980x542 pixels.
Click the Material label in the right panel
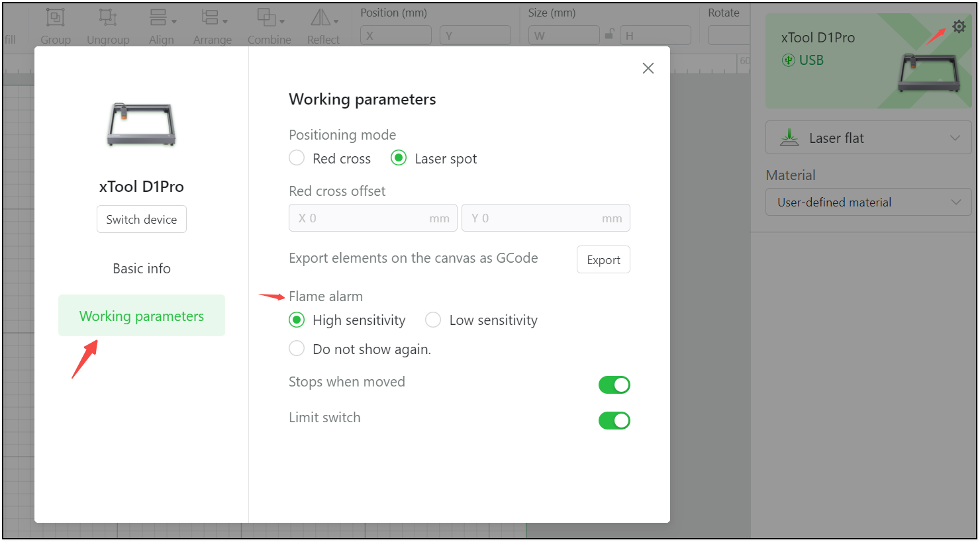pos(791,175)
